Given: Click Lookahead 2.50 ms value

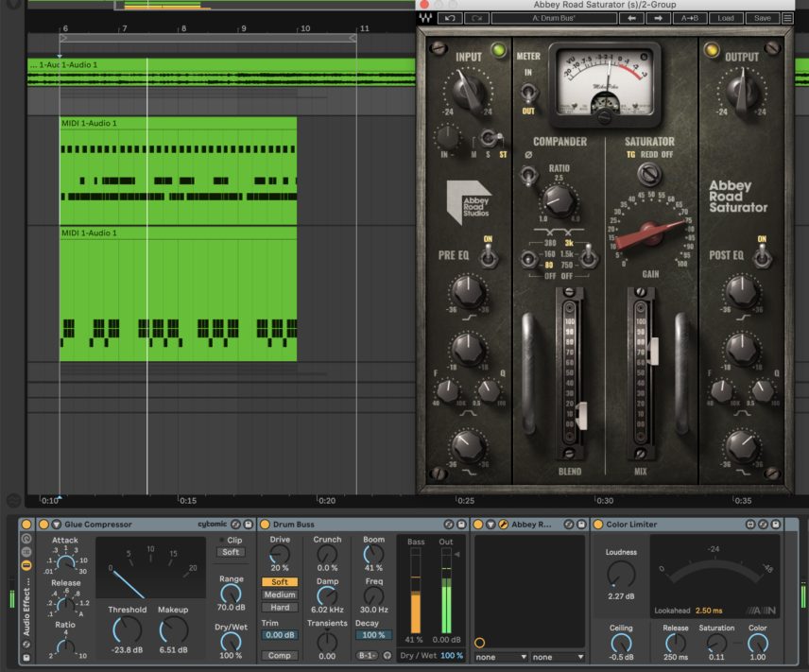Looking at the screenshot, I should (x=709, y=611).
